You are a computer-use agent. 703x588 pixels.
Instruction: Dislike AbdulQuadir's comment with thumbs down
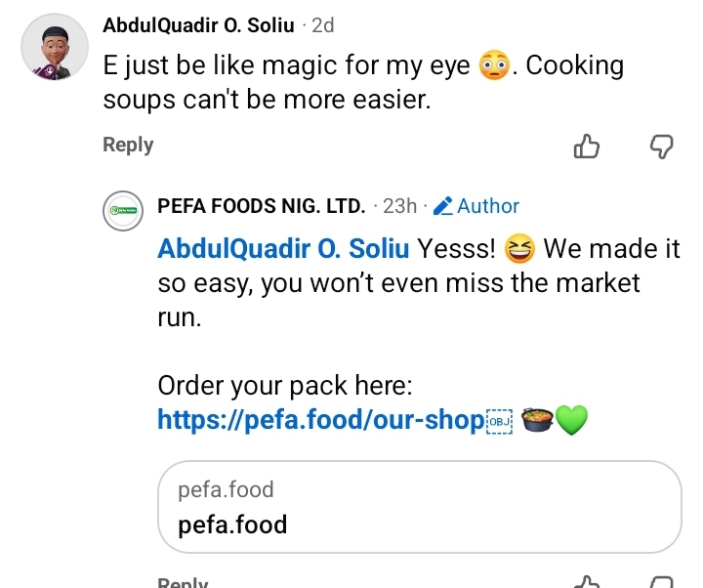coord(661,147)
